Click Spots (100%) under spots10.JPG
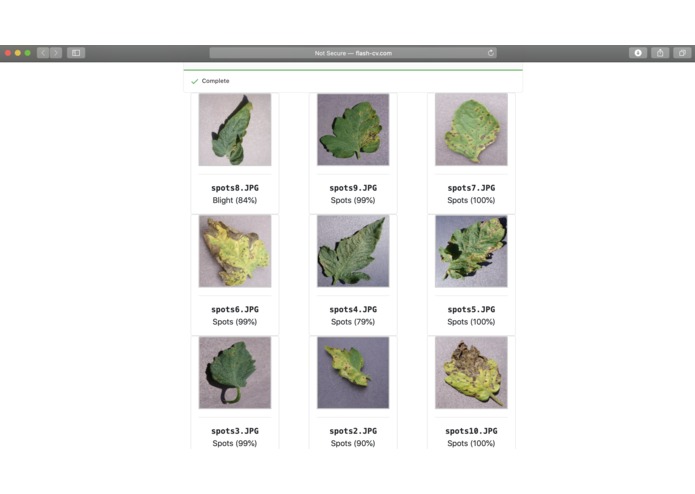The image size is (695, 494). click(x=471, y=443)
